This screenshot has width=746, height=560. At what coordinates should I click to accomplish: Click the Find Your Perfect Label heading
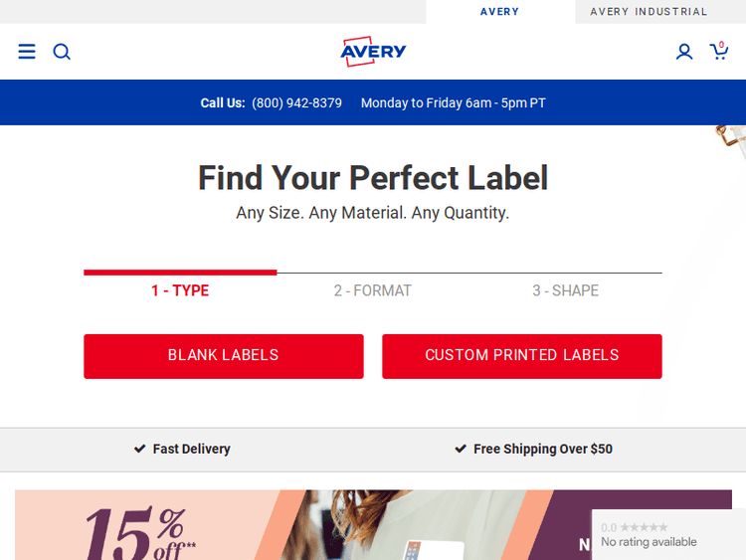coord(373,178)
